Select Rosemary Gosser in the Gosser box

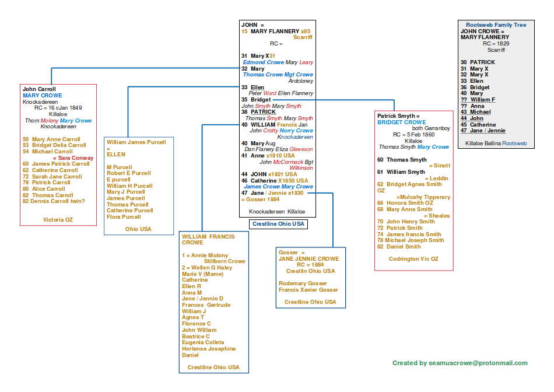304,283
